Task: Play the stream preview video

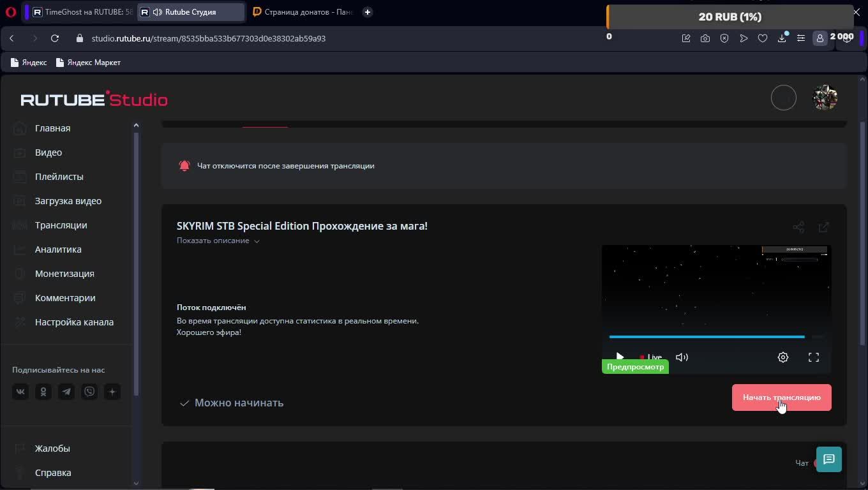Action: pos(620,357)
